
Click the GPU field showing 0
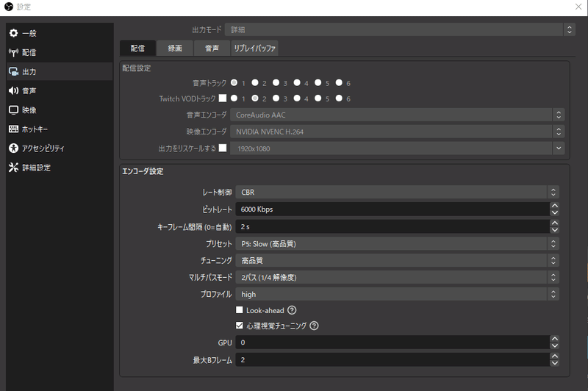tap(392, 342)
